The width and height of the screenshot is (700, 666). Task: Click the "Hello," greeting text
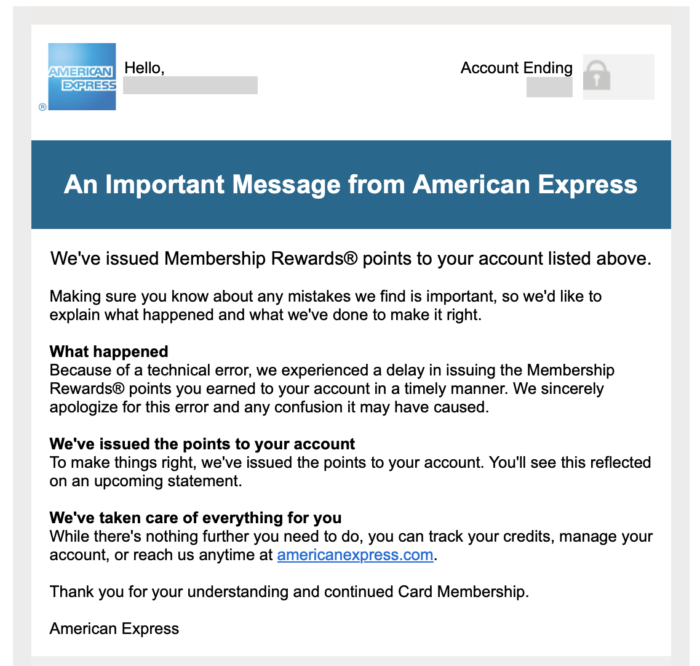click(144, 67)
